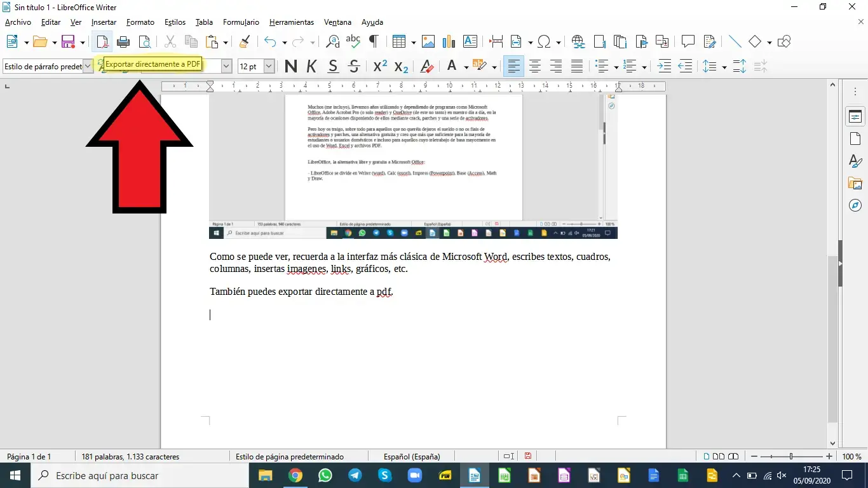Toggle bold (N) formatting

290,66
